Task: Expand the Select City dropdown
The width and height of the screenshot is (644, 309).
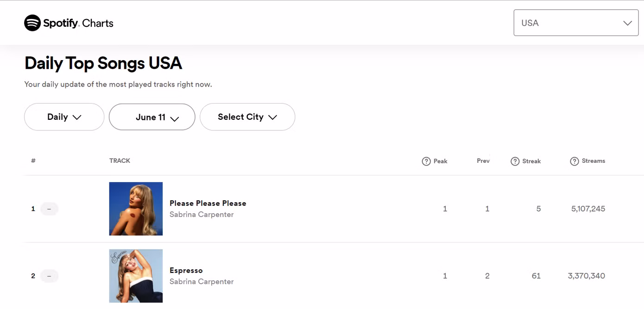Action: tap(247, 117)
